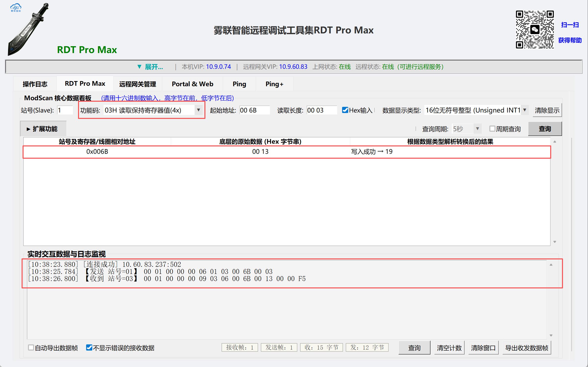Click the 本机VIP 10.9.0.74 address
588x367 pixels.
[218, 67]
